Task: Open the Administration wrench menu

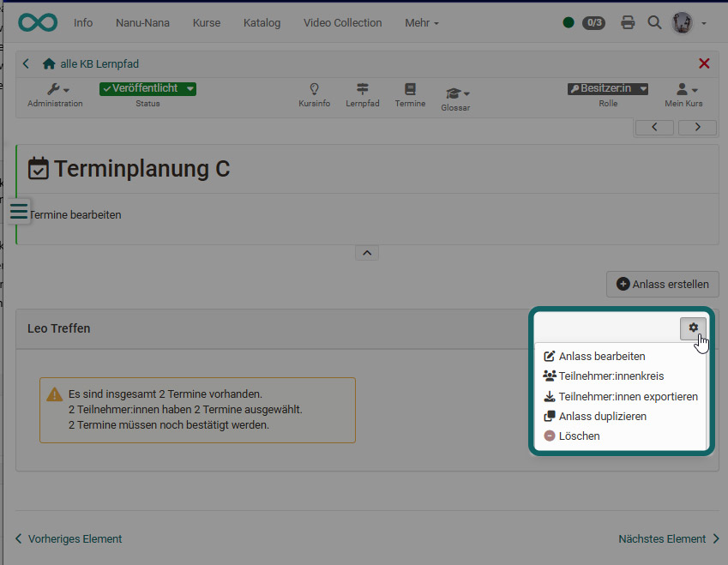Action: coord(55,94)
